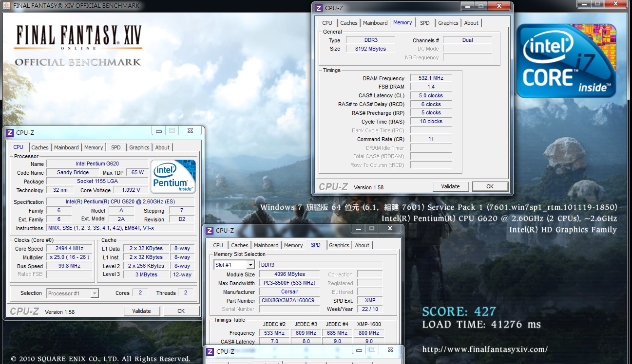Open the About tab in the SPD window
Screen dimensions: 632x364
click(x=362, y=245)
